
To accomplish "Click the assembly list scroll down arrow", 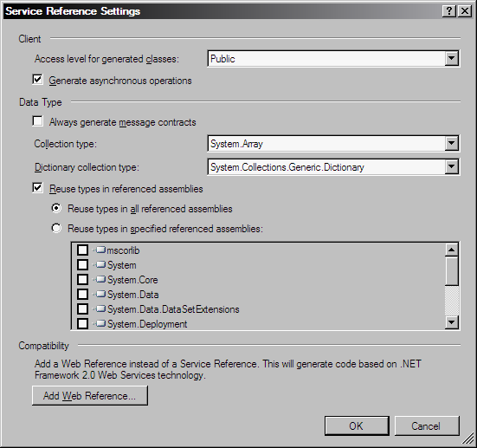I will [451, 322].
